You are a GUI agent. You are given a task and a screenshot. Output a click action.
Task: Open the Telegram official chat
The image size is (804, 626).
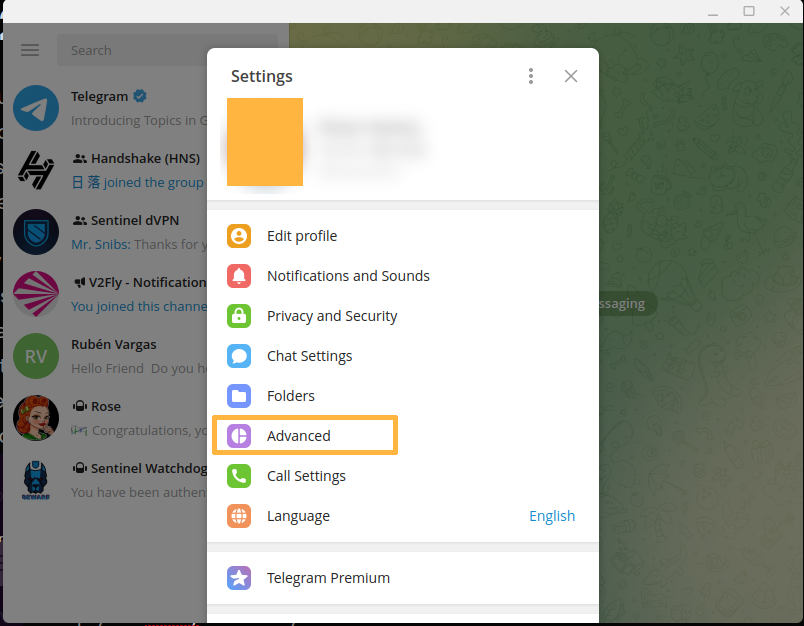[105, 108]
